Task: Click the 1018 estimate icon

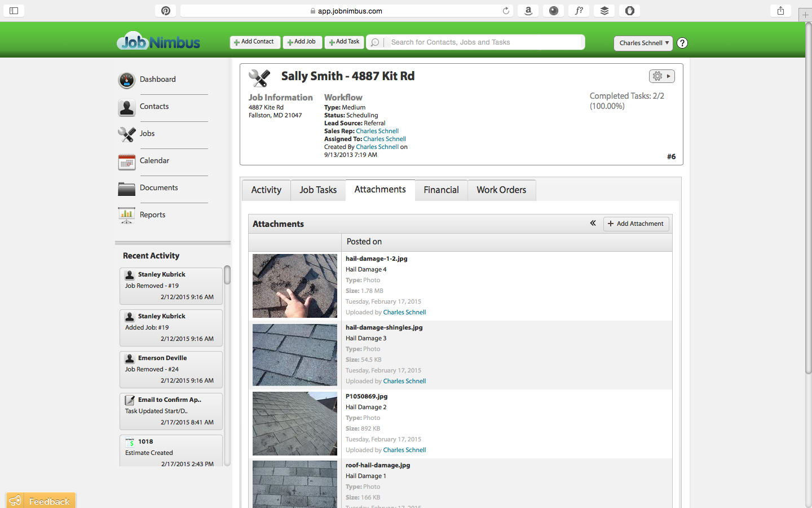Action: [x=130, y=442]
